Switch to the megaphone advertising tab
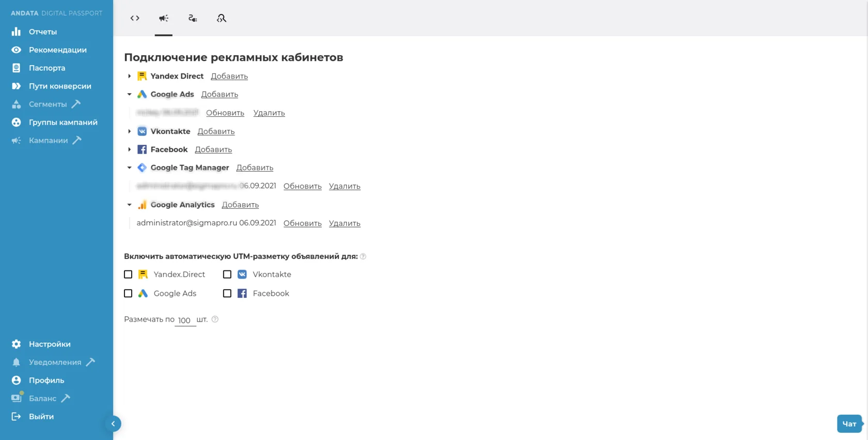 pos(164,18)
